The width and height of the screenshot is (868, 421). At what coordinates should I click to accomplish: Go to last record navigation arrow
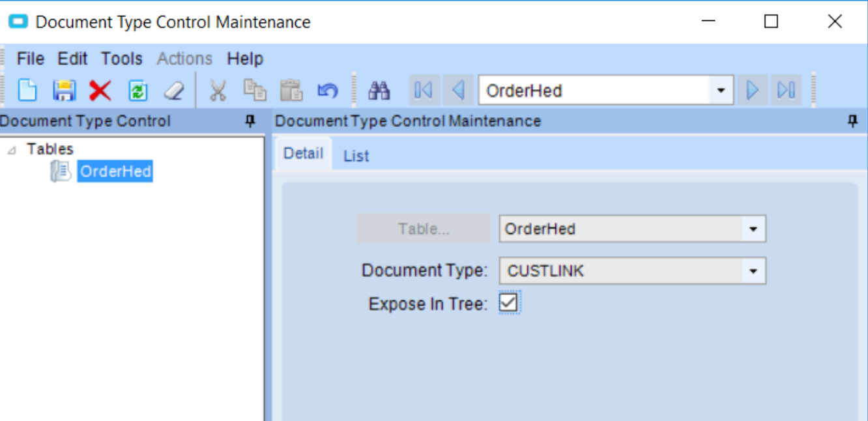[x=786, y=90]
